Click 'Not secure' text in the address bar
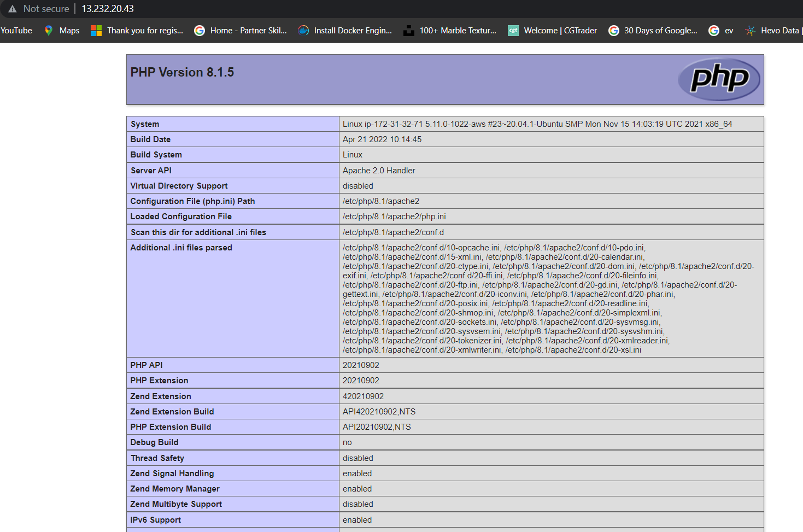Screen dimensions: 803x532 pyautogui.click(x=46, y=8)
